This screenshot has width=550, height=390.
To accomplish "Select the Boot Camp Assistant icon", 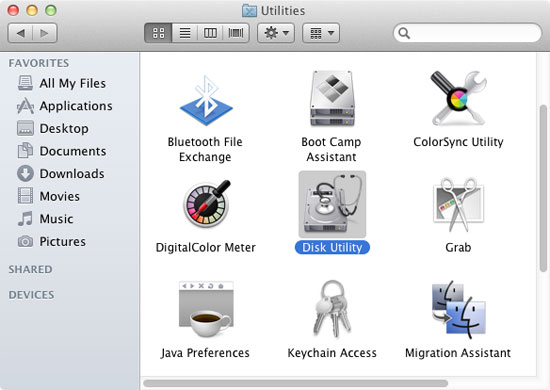I will click(x=332, y=99).
